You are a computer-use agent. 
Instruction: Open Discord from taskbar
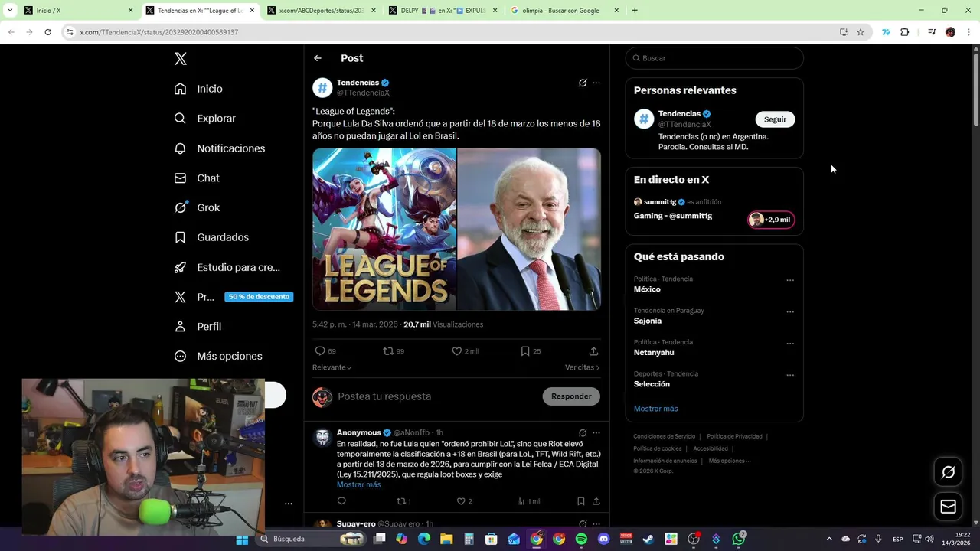603,539
